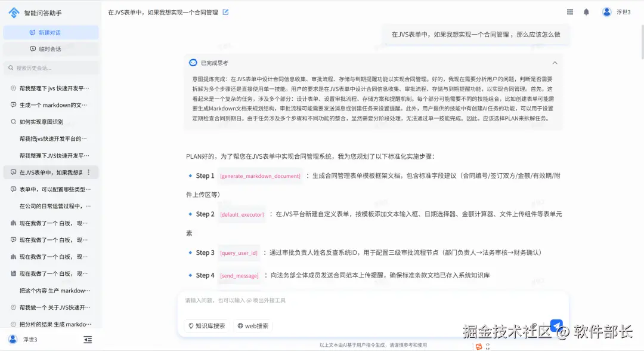Click the document icon on 现在我做了一个 白板 row

pos(13,273)
